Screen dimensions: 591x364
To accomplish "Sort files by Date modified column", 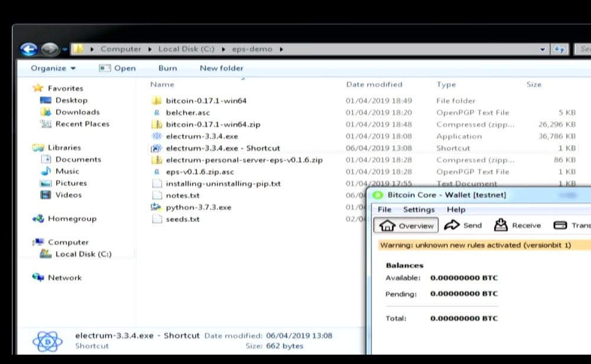I will click(x=374, y=84).
